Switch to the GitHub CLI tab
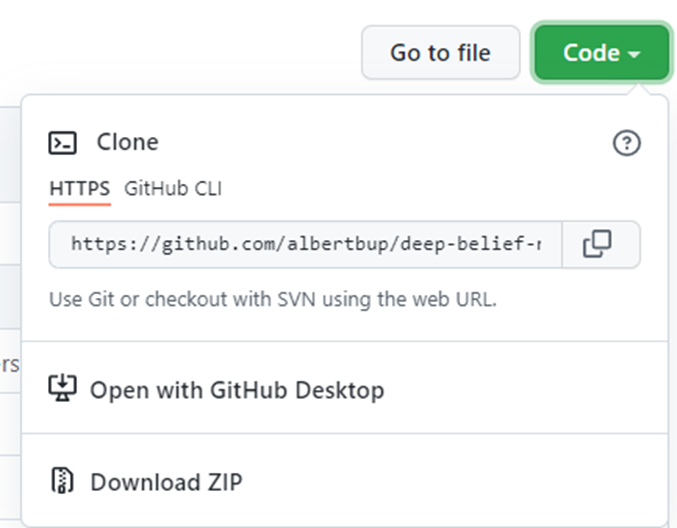 point(173,188)
